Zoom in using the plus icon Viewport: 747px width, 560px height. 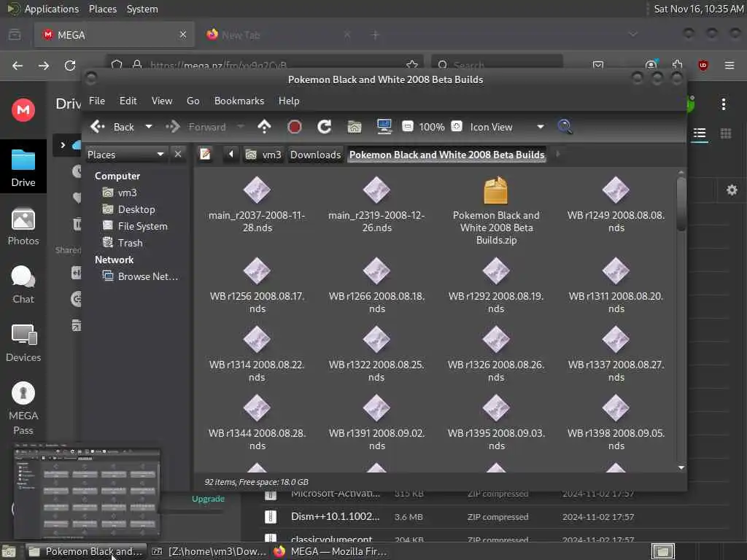click(457, 126)
